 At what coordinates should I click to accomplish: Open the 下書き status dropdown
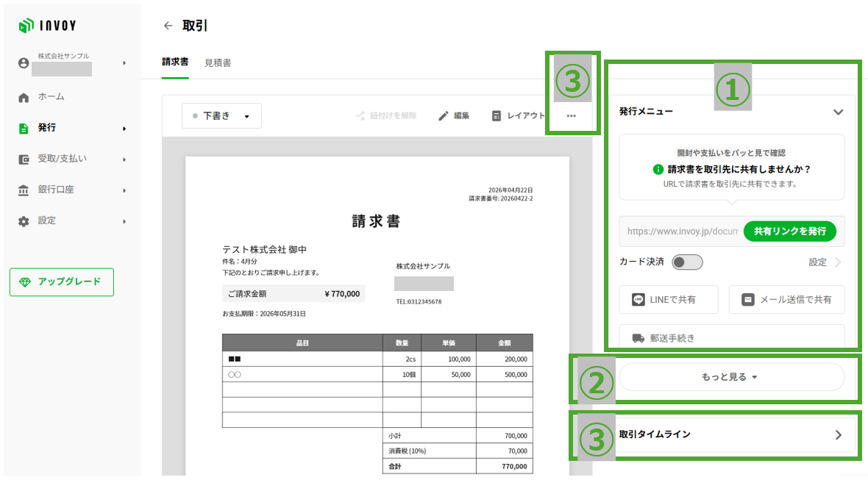pos(221,116)
